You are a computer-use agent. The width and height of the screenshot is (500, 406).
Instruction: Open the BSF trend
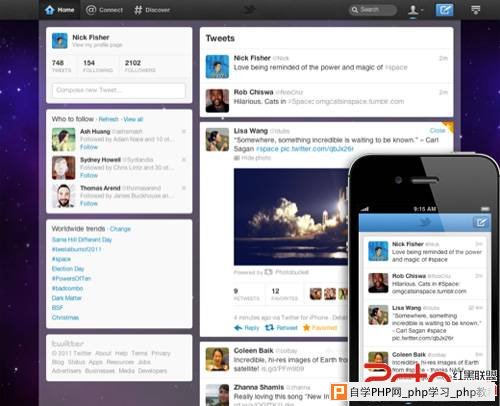[x=57, y=308]
